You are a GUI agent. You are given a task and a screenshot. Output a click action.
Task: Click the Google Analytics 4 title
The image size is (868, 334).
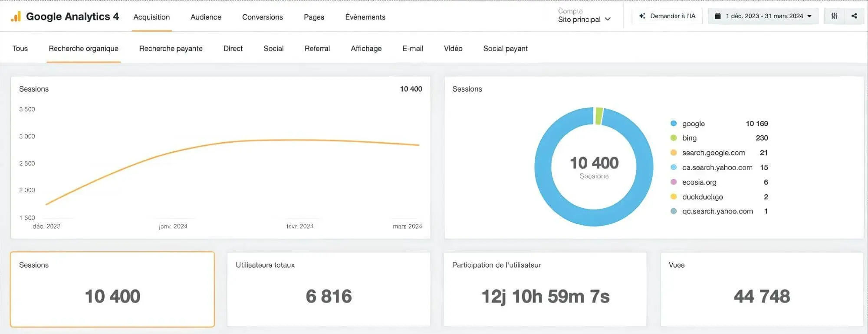[x=72, y=16]
